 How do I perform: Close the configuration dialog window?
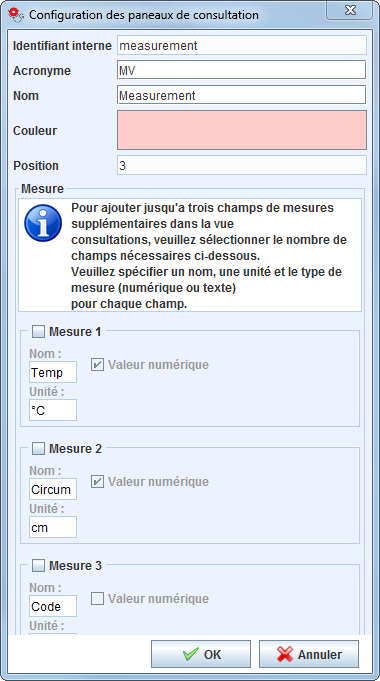click(349, 10)
